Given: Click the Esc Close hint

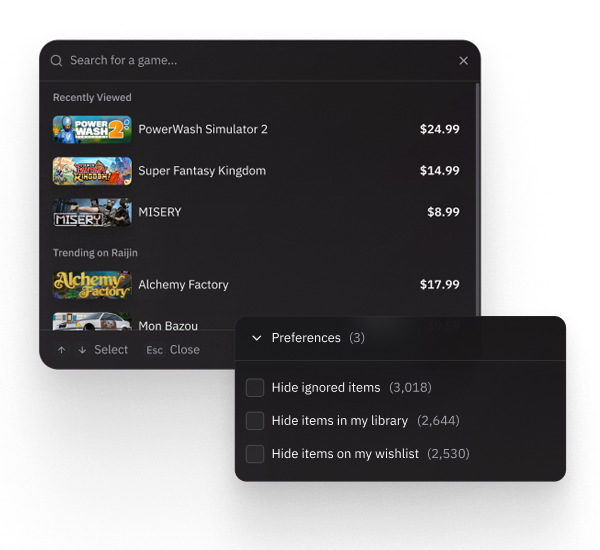Looking at the screenshot, I should coord(173,350).
